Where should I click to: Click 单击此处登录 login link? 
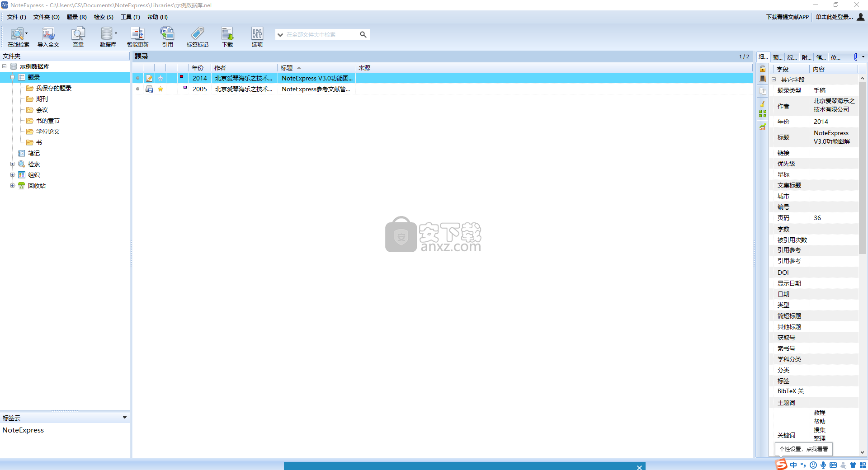[834, 17]
